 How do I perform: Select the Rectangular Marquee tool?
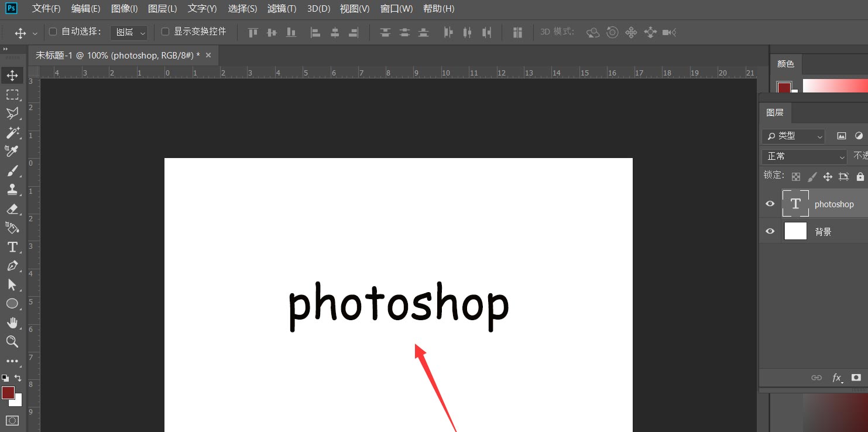tap(12, 94)
